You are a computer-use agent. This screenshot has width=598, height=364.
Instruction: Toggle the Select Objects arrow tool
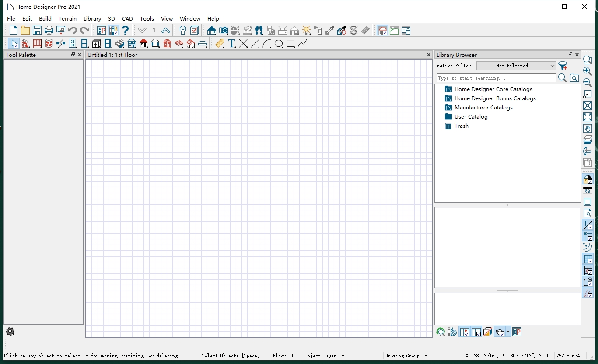(14, 44)
